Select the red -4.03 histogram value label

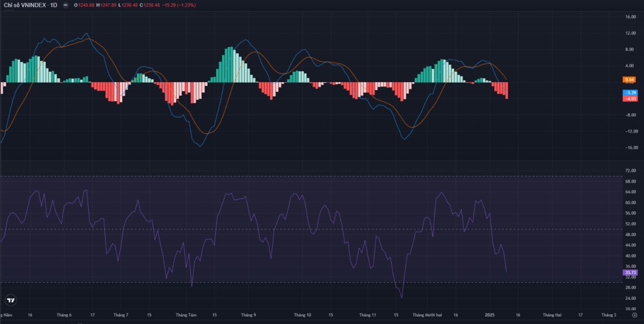coord(630,99)
